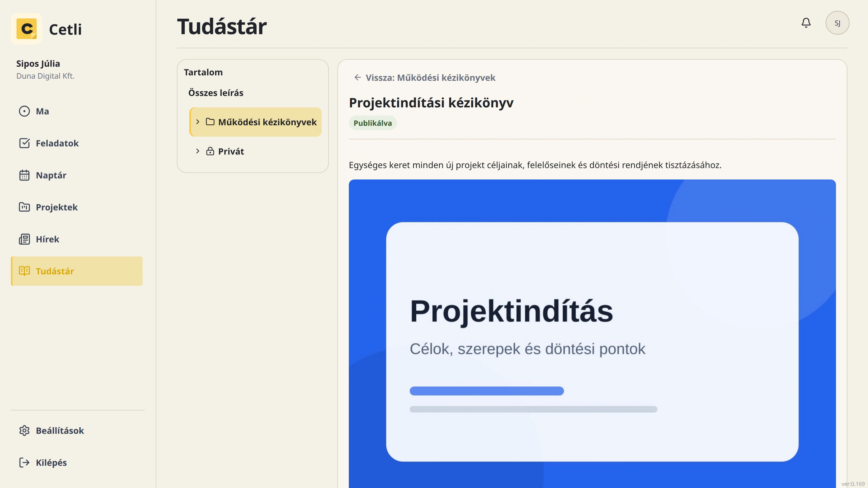The width and height of the screenshot is (868, 488).
Task: Select Összes leírás in Tartalom
Action: click(x=216, y=93)
